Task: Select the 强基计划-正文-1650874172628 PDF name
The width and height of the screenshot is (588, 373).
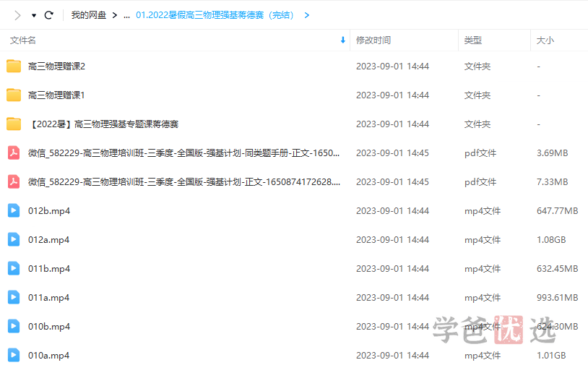Action: [184, 182]
